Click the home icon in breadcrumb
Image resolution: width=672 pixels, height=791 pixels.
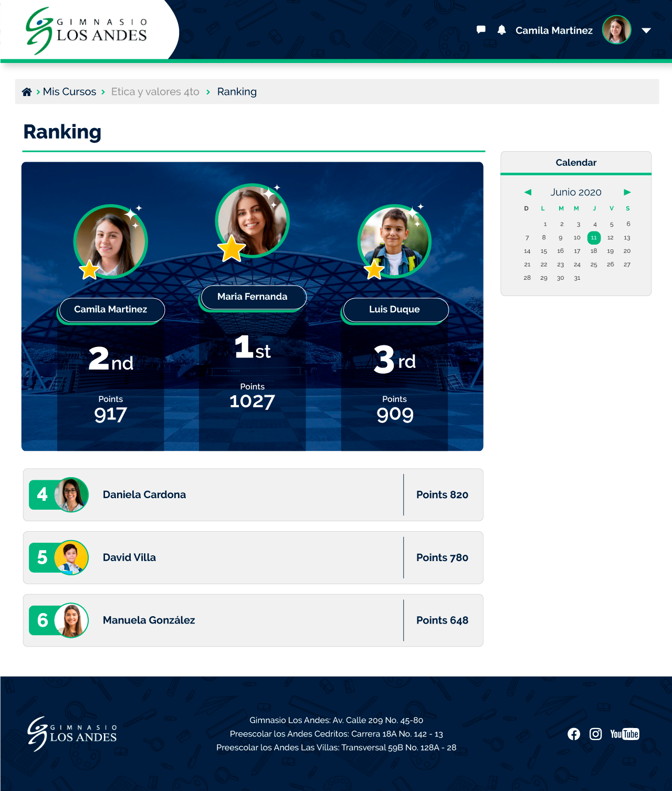[27, 92]
